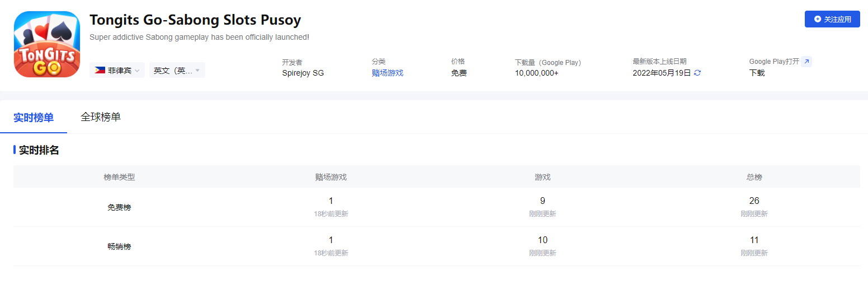The image size is (868, 284).
Task: Click the Tongits Go-Sabong Slots Pusoy title
Action: [195, 20]
